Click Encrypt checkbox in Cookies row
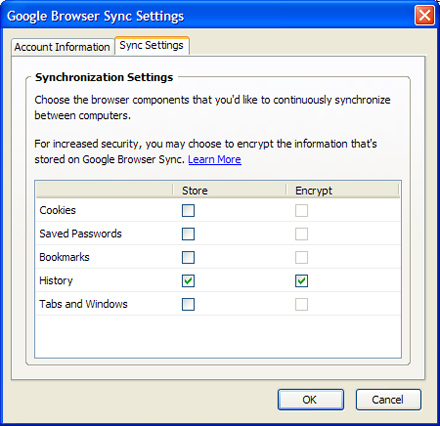Viewport: 440px width, 426px height. [x=301, y=211]
